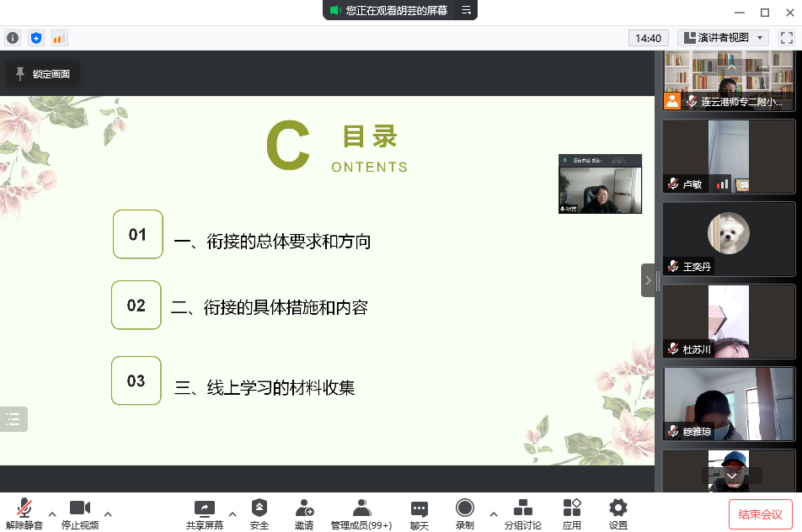Image resolution: width=802 pixels, height=532 pixels.
Task: Open the 邀请 invite dialog
Action: [x=304, y=513]
